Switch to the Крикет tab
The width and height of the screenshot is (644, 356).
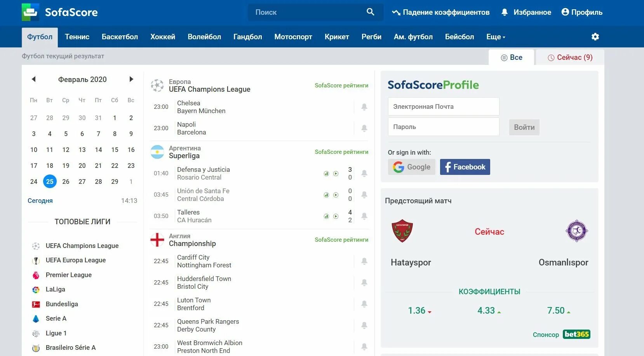click(337, 37)
